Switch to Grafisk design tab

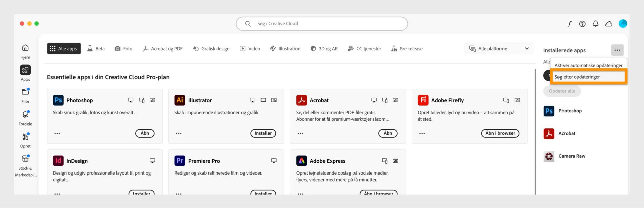pos(211,49)
